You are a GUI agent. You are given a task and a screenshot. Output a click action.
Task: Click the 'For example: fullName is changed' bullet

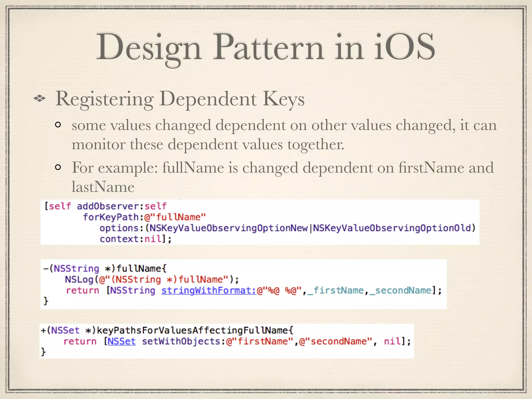(x=283, y=168)
